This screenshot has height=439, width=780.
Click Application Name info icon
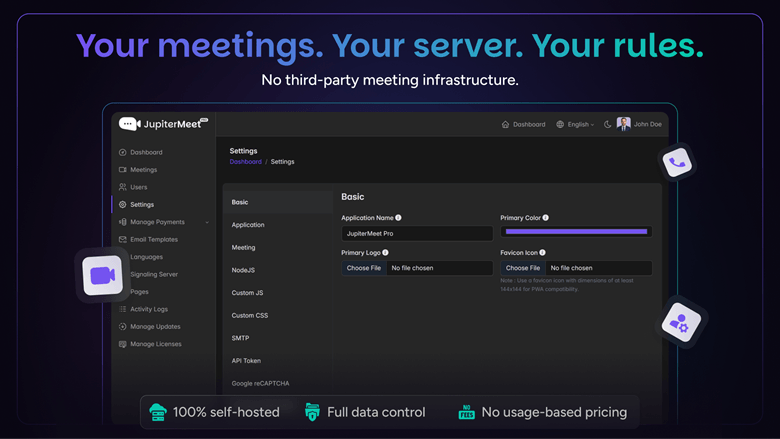pyautogui.click(x=398, y=218)
